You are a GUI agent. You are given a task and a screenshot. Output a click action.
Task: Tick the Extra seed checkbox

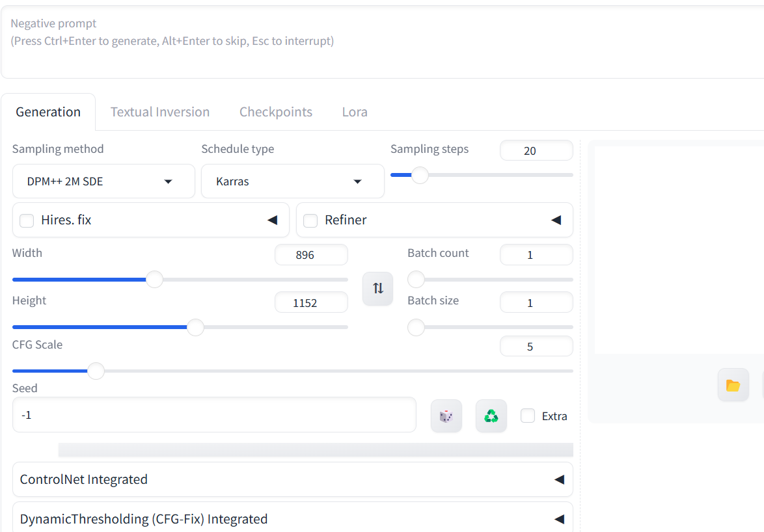528,416
